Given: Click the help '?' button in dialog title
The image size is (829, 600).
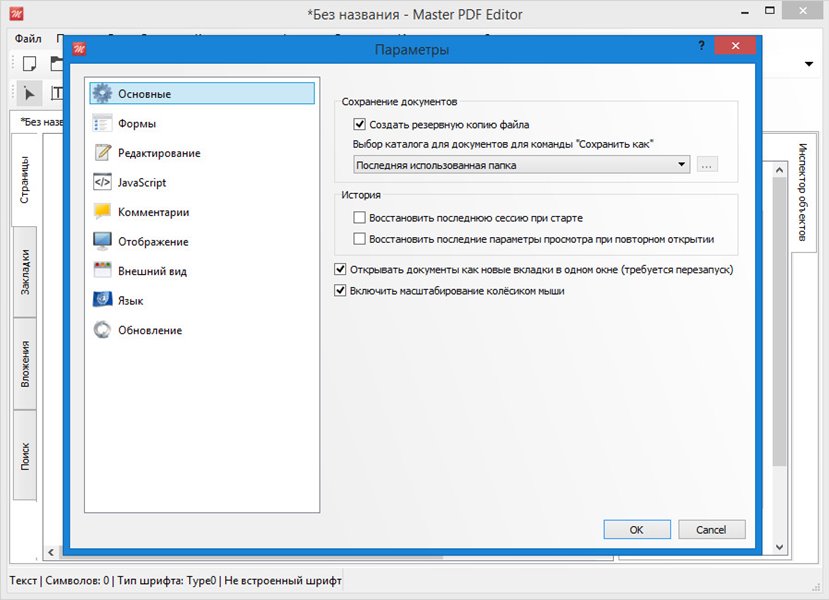Looking at the screenshot, I should point(701,47).
